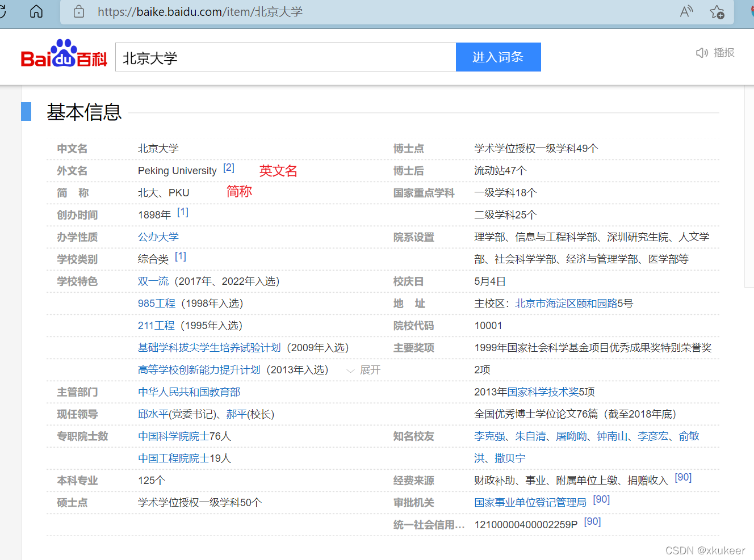The height and width of the screenshot is (560, 754).
Task: Open the 郝平 link
Action: [x=237, y=414]
